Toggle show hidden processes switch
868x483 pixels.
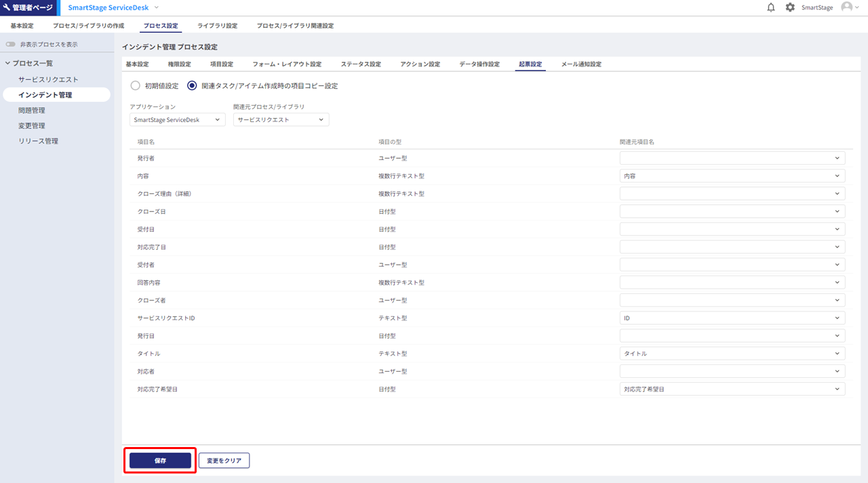(11, 45)
